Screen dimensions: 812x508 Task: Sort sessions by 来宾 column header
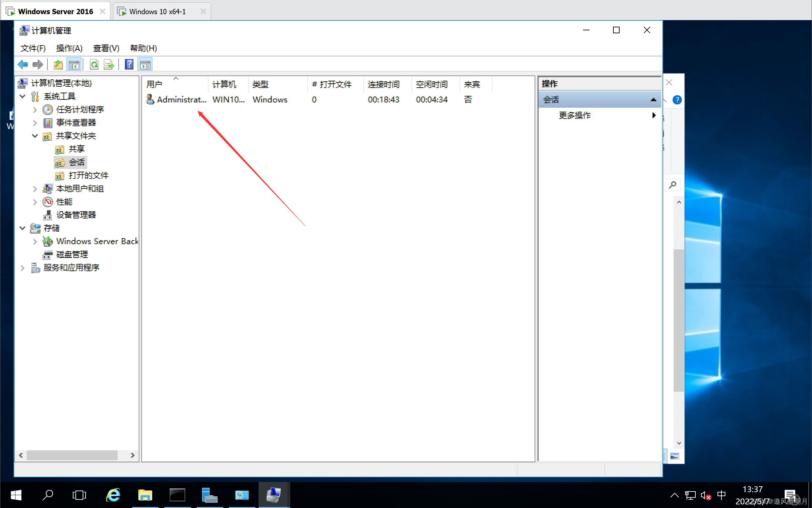click(x=476, y=84)
